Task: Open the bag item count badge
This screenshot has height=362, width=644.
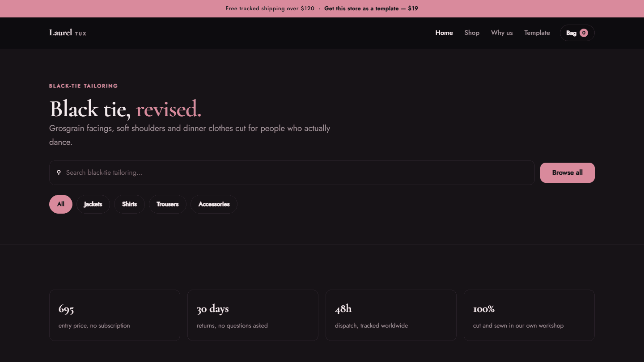Action: (x=584, y=33)
